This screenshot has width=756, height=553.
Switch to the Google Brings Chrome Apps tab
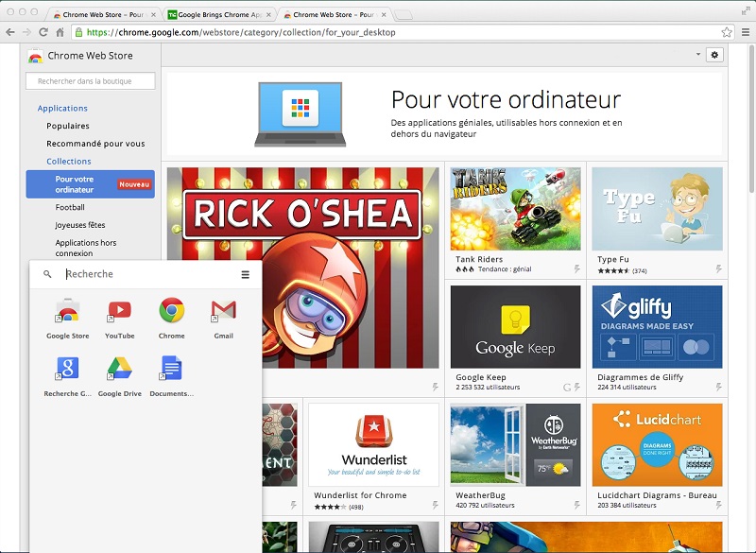(x=218, y=15)
